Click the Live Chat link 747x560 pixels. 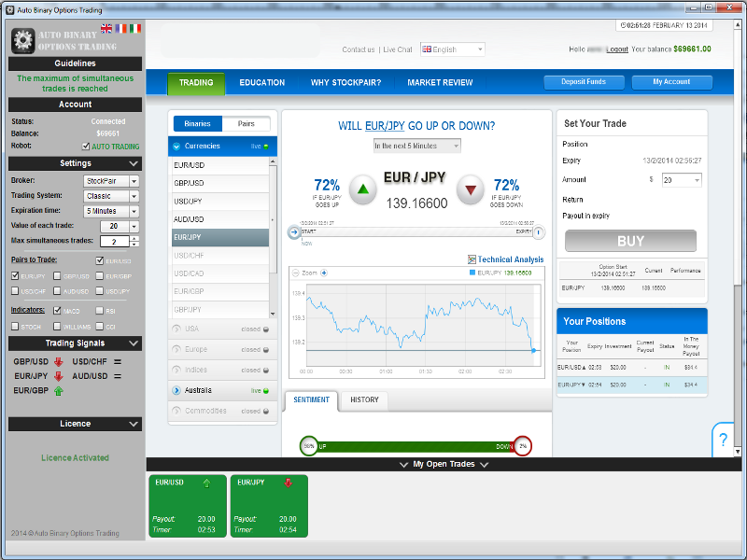(398, 49)
